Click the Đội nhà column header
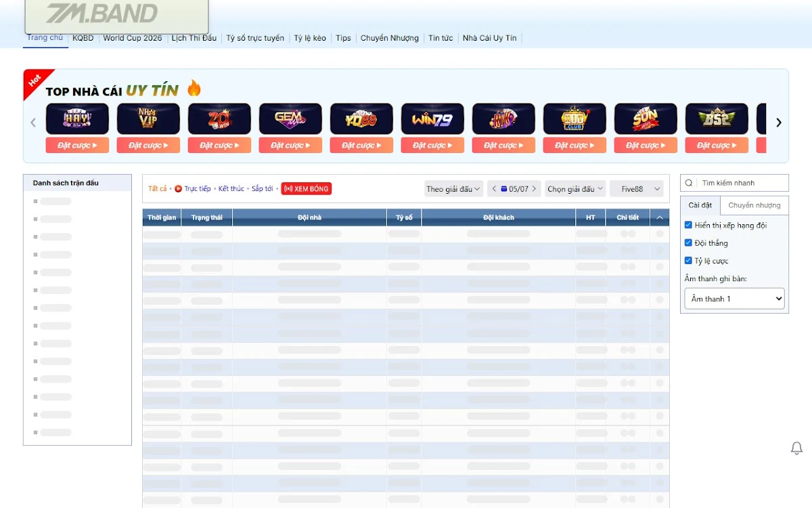Screen dimensions: 812x508 tap(309, 217)
